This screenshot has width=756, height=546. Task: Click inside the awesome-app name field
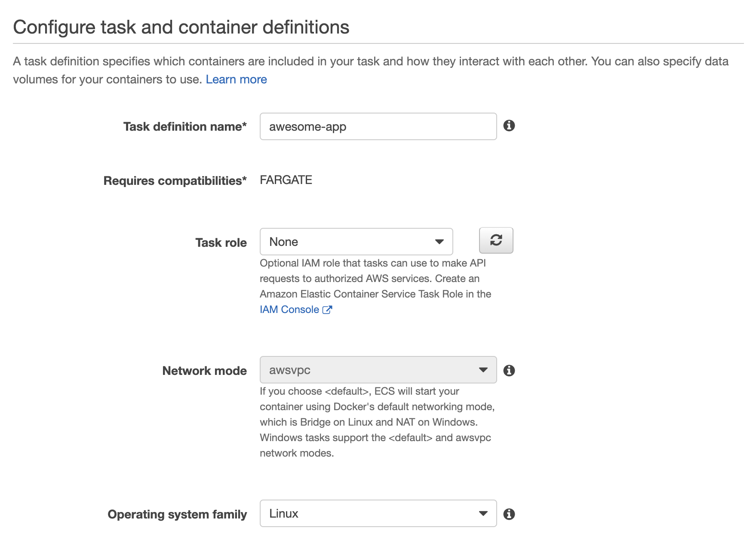(x=378, y=126)
